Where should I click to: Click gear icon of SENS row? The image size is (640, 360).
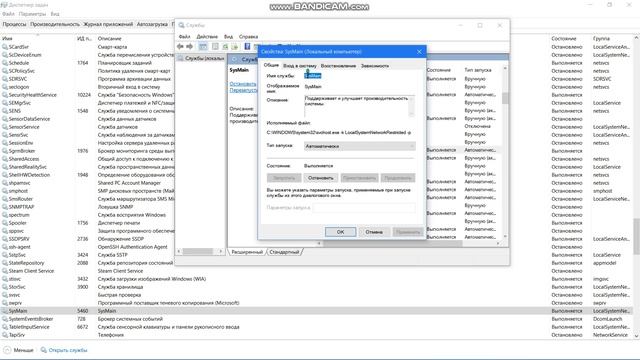click(x=5, y=111)
